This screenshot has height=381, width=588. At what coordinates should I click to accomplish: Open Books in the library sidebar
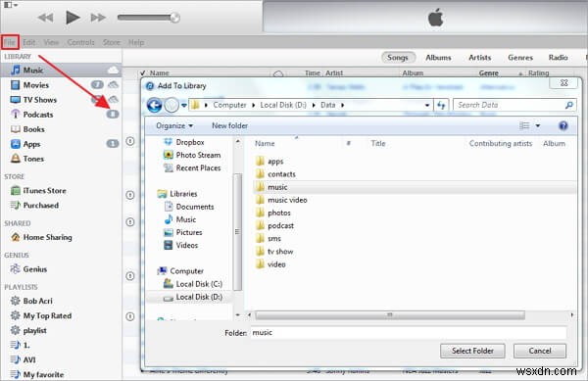(x=61, y=129)
